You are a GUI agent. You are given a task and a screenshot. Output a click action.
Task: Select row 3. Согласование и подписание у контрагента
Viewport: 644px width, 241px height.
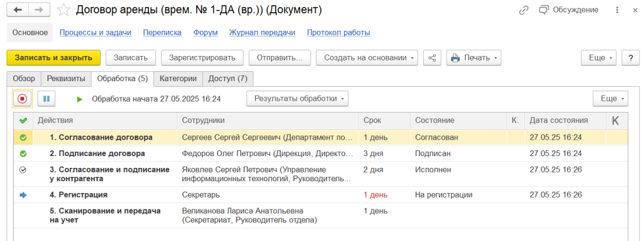(320, 174)
